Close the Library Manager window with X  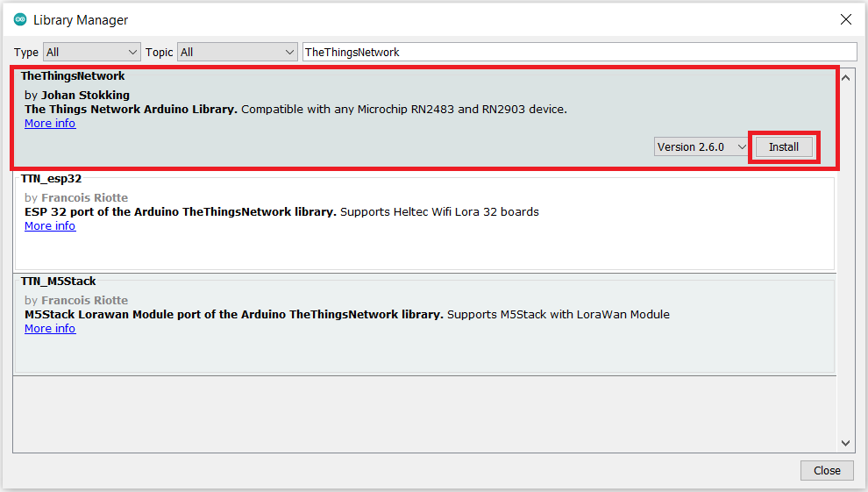pyautogui.click(x=845, y=19)
